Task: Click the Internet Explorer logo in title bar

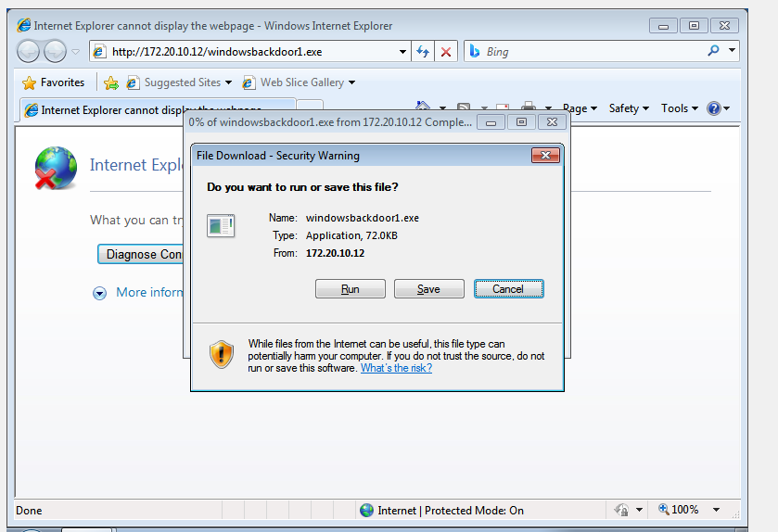Action: click(x=23, y=25)
